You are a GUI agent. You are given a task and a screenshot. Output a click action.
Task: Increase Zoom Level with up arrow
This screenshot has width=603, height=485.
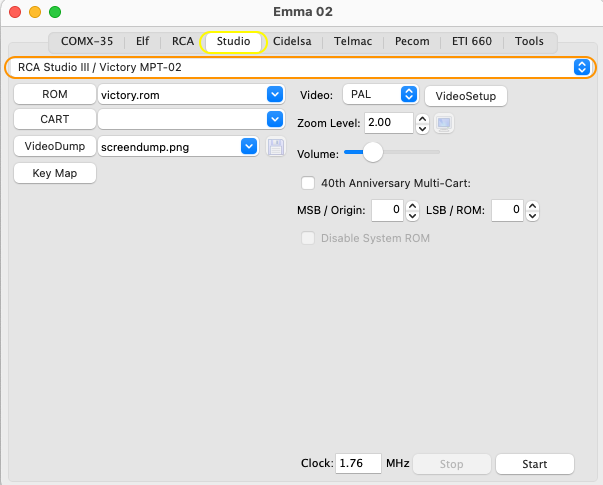coord(422,119)
